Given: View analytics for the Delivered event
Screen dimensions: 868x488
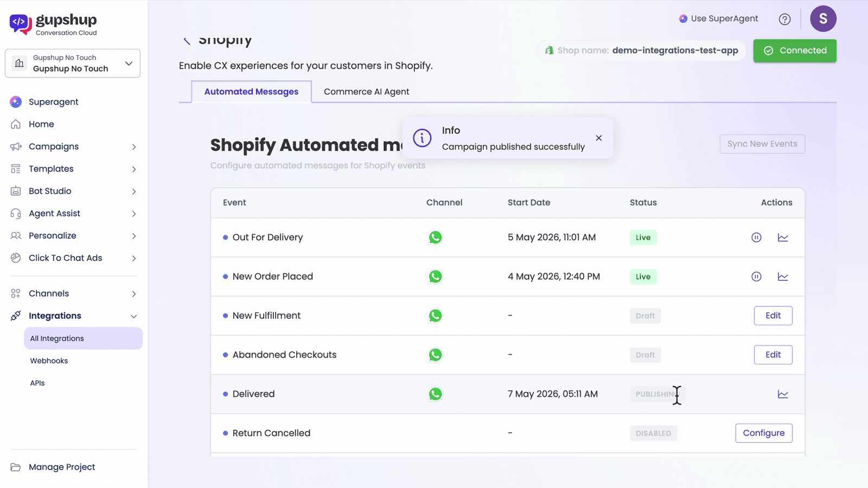Looking at the screenshot, I should 783,394.
